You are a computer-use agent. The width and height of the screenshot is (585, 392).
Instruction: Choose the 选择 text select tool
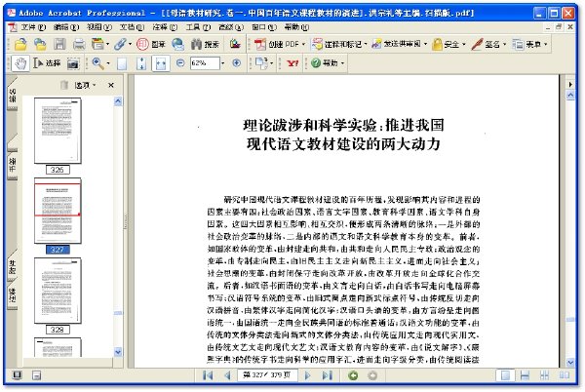tap(47, 63)
